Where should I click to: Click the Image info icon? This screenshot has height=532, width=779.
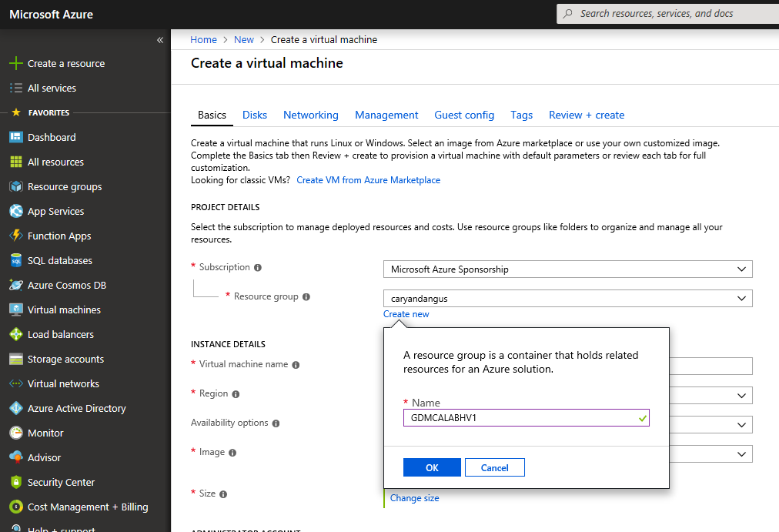232,453
